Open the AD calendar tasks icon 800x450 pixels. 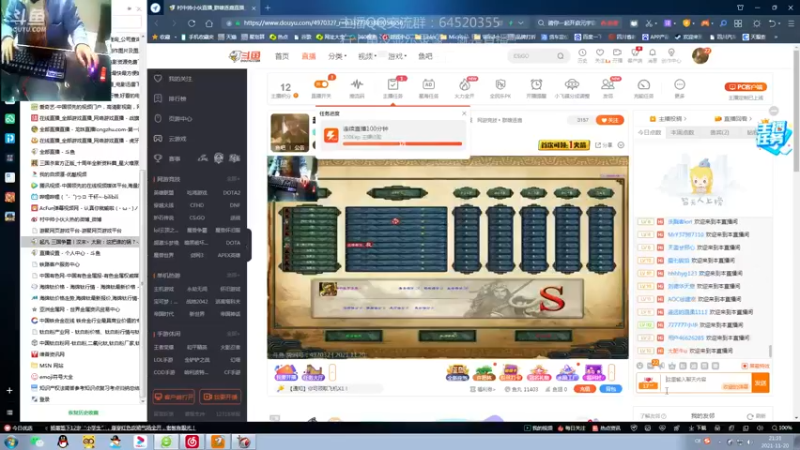[x=428, y=84]
